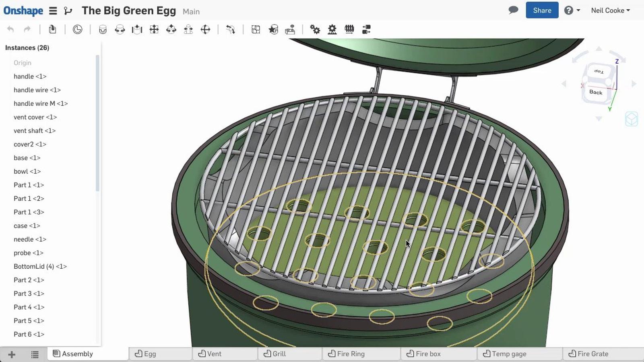
Task: Pick the Gear relation tool
Action: pos(315,29)
